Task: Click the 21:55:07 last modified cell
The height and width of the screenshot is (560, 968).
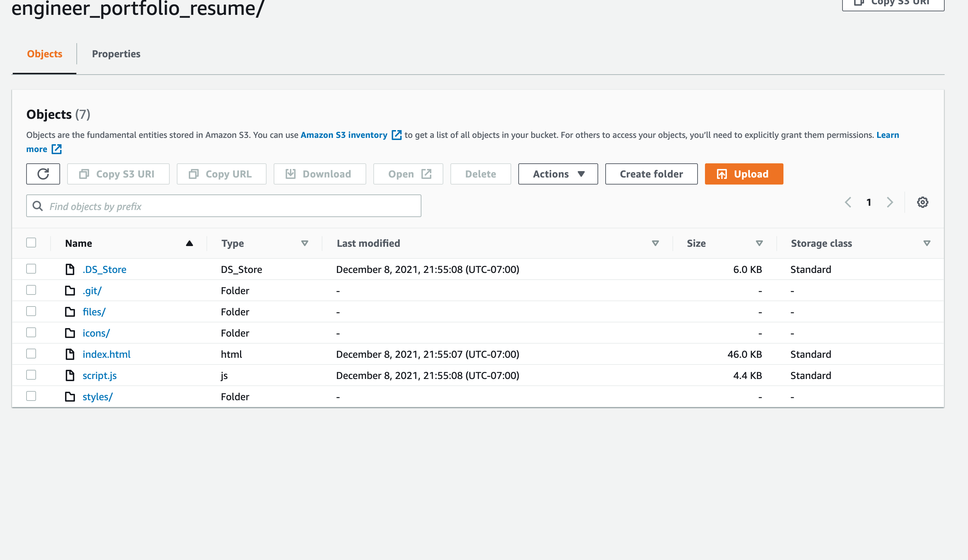Action: (427, 354)
